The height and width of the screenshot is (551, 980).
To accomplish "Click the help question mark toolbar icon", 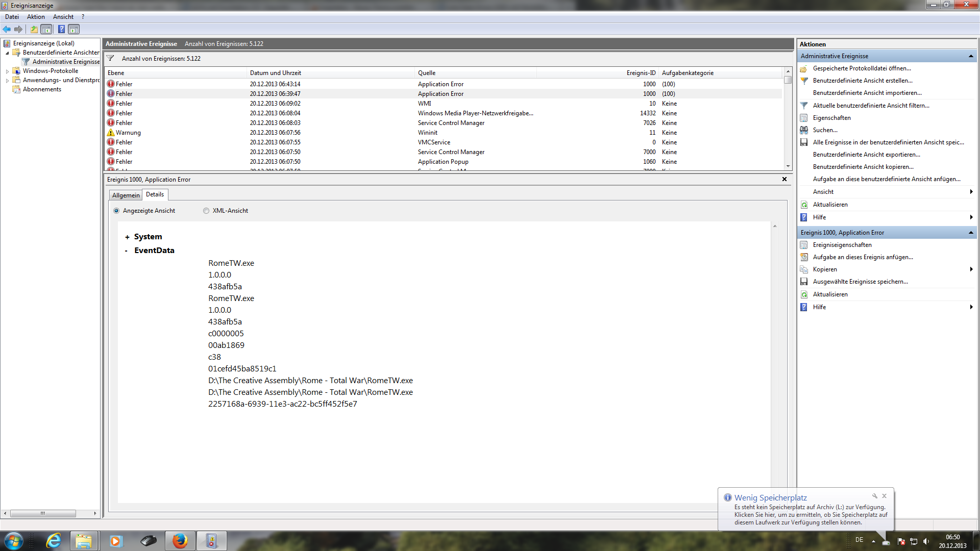I will [61, 29].
